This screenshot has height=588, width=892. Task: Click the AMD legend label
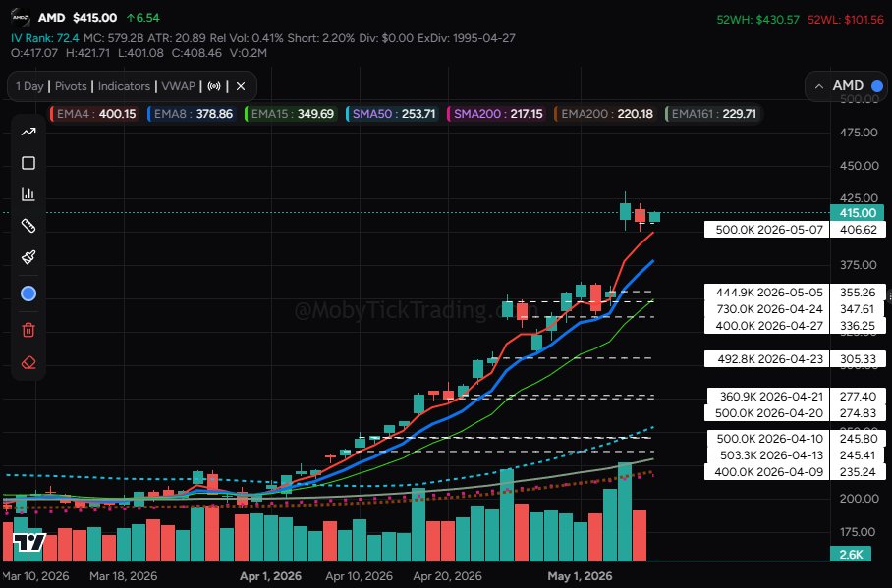tap(848, 85)
